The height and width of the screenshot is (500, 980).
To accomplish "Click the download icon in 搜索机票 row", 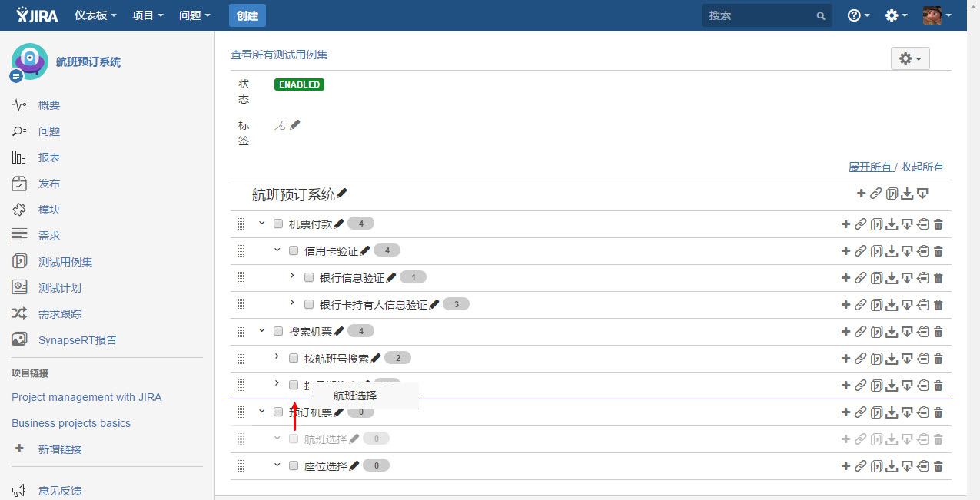I will click(892, 332).
